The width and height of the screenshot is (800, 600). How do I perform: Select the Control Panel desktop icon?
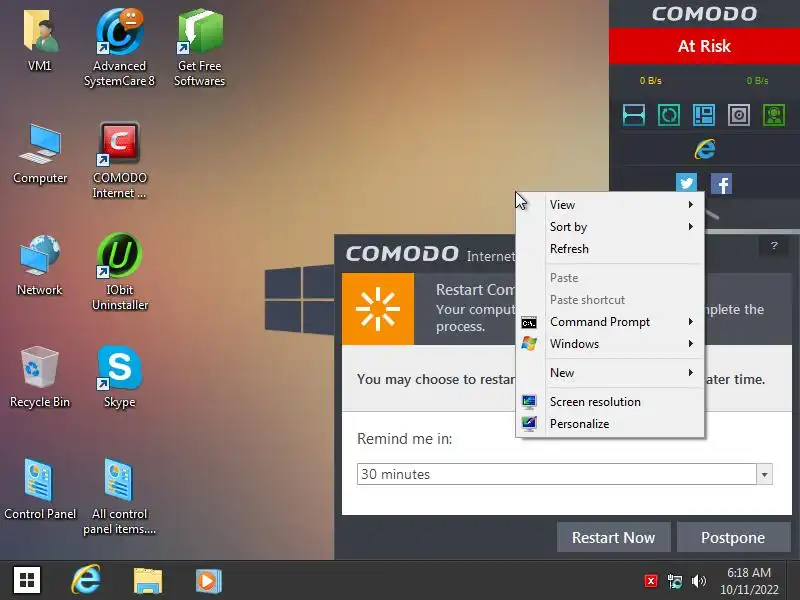(x=40, y=490)
